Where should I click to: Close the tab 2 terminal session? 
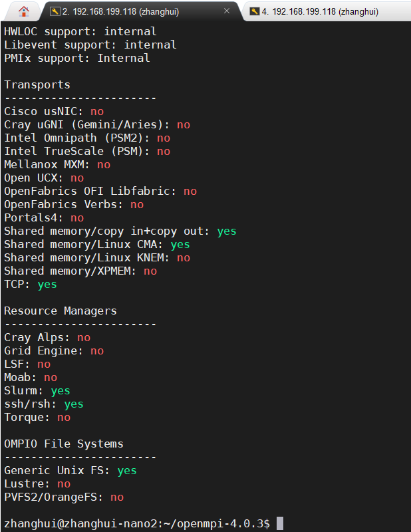[x=227, y=11]
